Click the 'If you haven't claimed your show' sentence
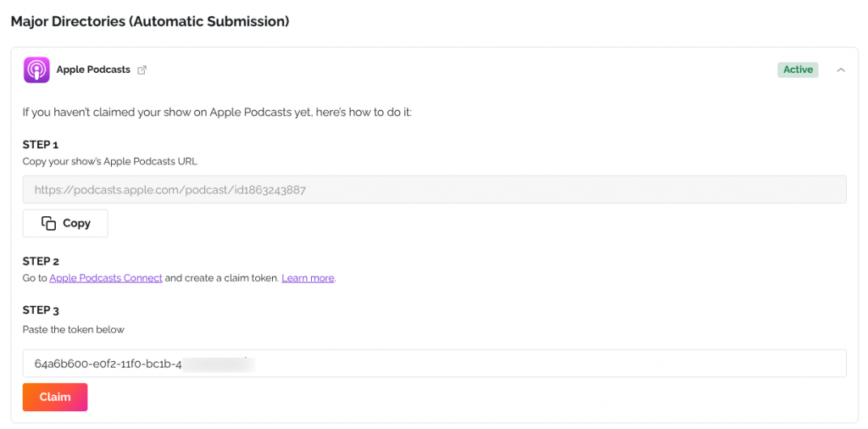 coord(217,112)
